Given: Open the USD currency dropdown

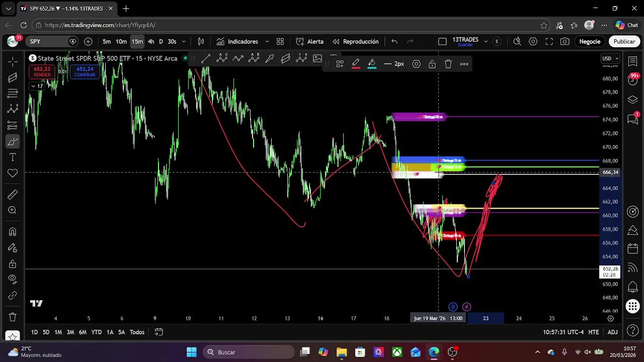Looking at the screenshot, I should [610, 58].
